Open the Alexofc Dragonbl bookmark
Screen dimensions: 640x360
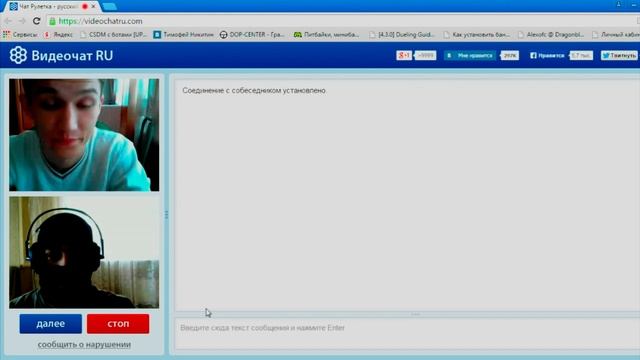click(551, 35)
